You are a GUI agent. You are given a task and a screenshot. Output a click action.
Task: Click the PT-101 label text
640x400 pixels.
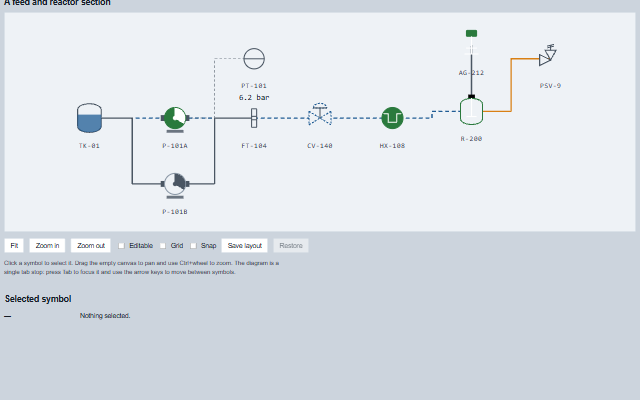click(254, 86)
